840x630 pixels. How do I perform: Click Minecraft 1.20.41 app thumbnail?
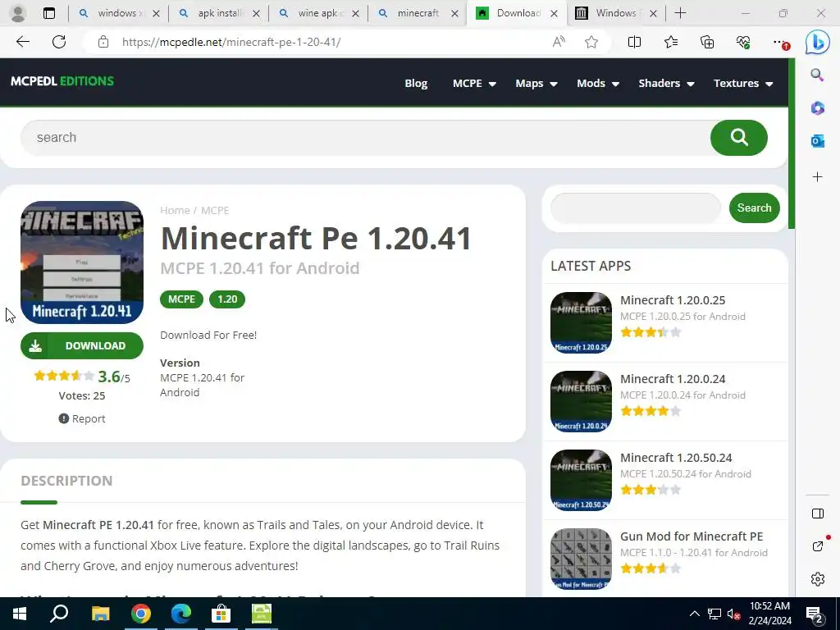coord(82,262)
